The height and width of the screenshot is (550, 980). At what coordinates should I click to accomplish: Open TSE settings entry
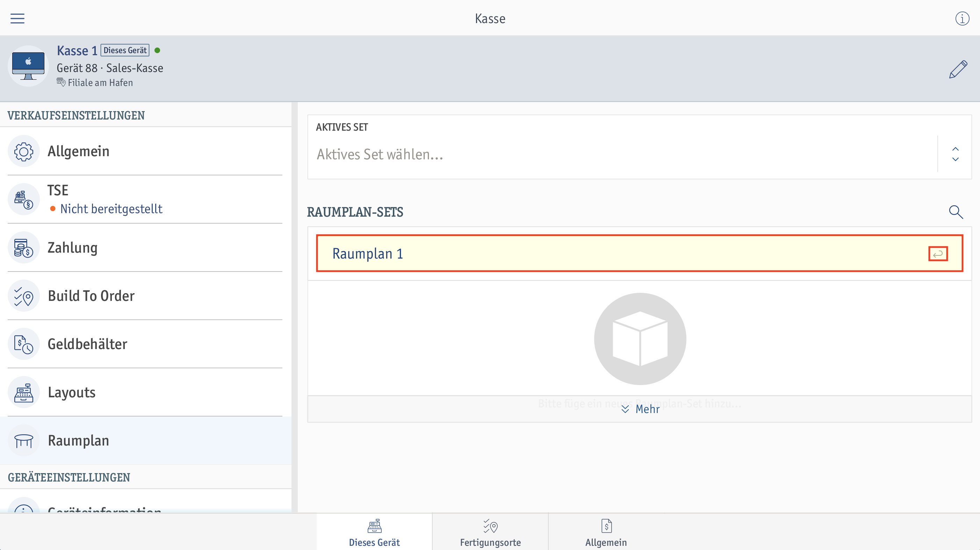click(145, 199)
